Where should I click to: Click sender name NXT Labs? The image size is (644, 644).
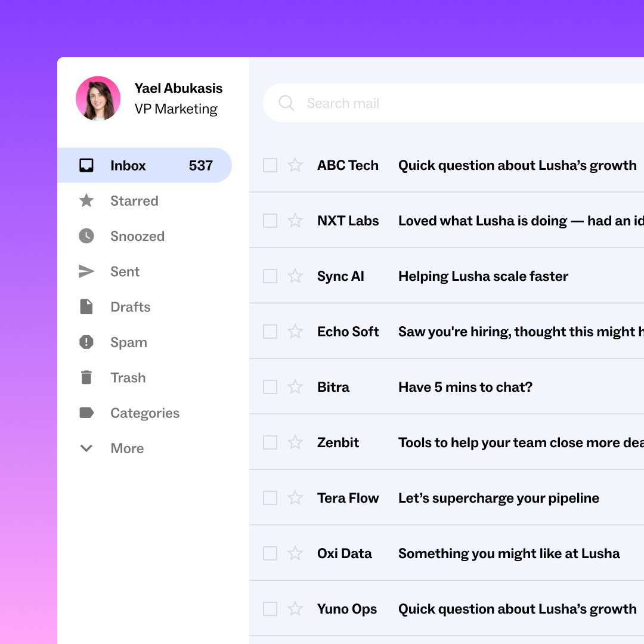(x=348, y=221)
